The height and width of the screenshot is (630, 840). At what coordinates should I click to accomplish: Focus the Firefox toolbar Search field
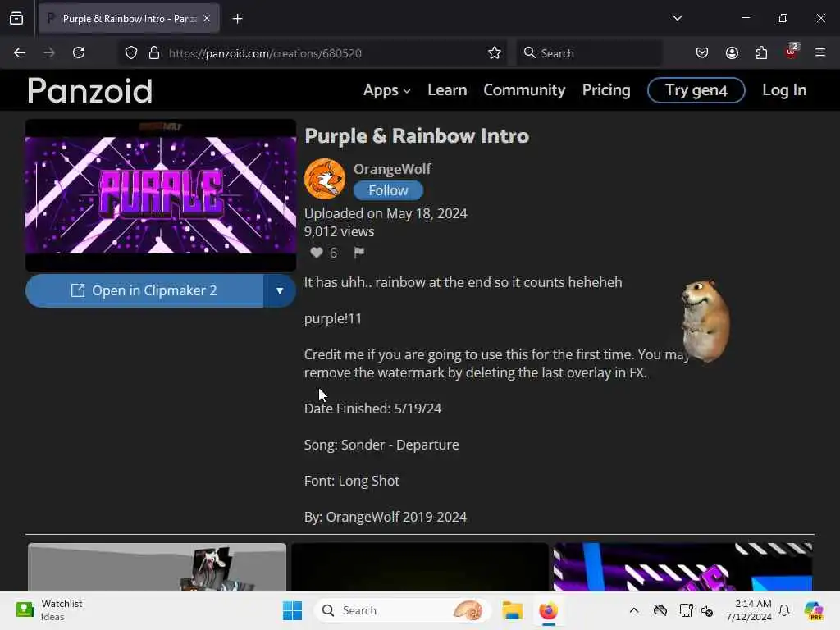click(589, 53)
